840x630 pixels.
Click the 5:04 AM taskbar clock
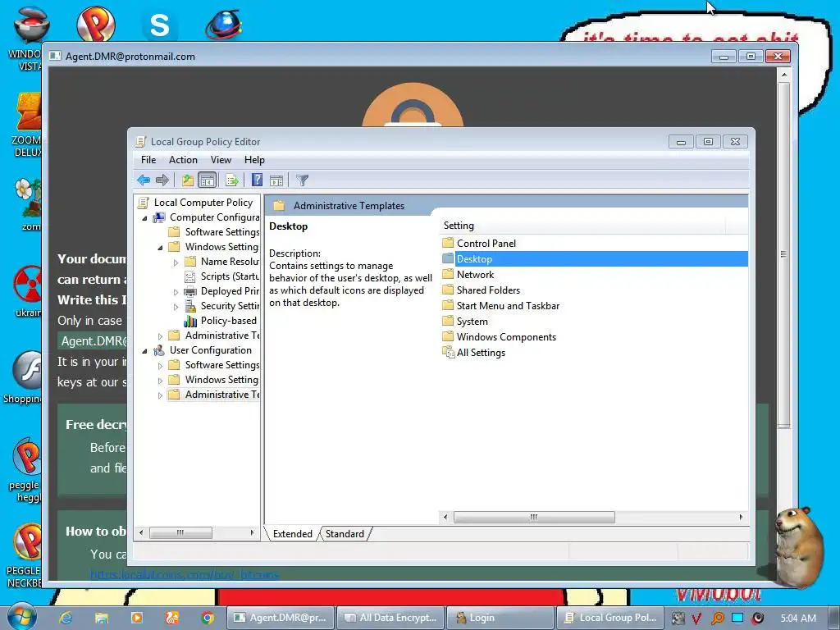coord(798,619)
